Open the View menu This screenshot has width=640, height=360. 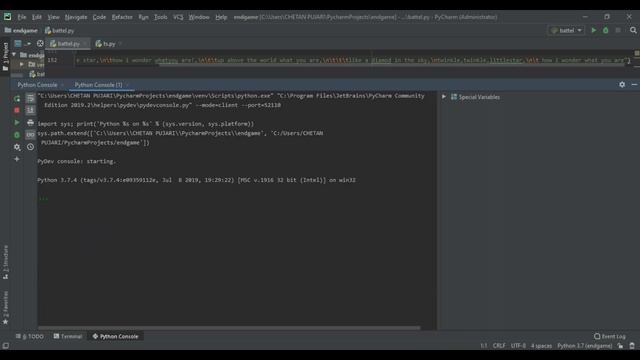53,17
